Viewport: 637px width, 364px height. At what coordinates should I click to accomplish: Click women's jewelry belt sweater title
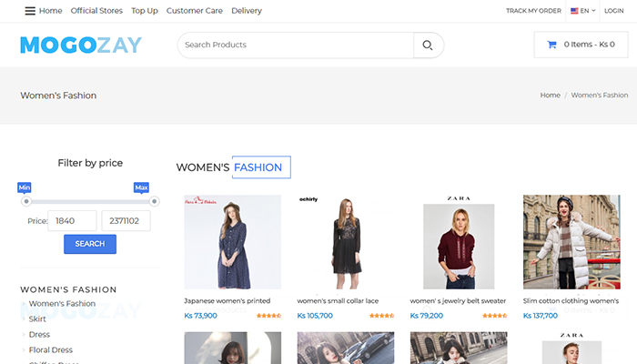pyautogui.click(x=458, y=301)
